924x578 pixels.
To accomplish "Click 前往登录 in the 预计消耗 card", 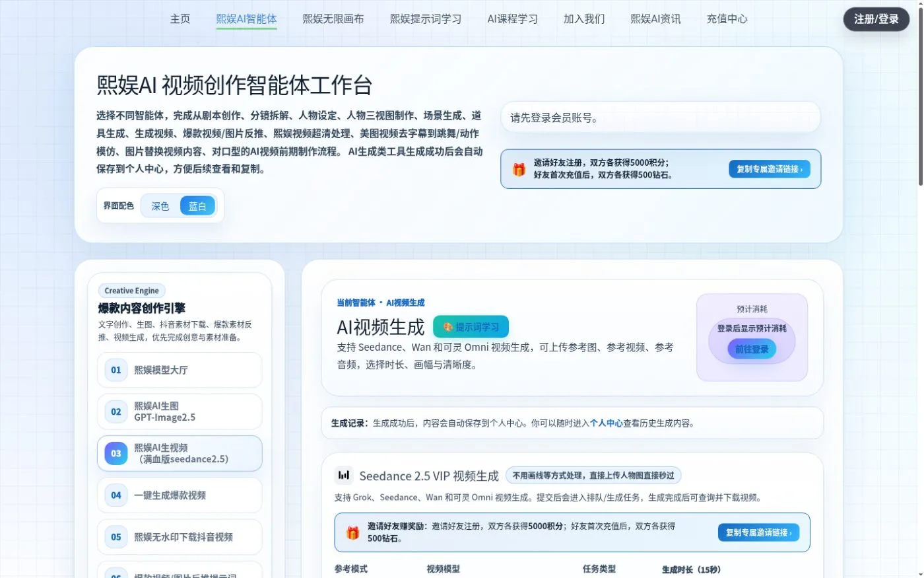I will (752, 349).
